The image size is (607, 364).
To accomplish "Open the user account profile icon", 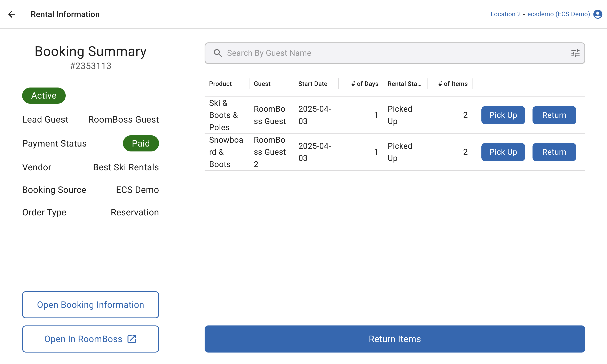I will point(598,14).
